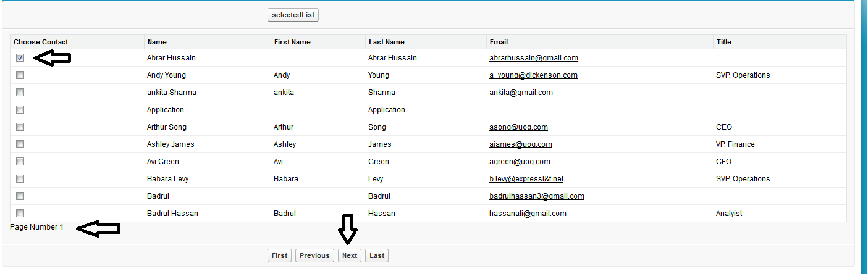Jump to the Last page

pyautogui.click(x=377, y=255)
